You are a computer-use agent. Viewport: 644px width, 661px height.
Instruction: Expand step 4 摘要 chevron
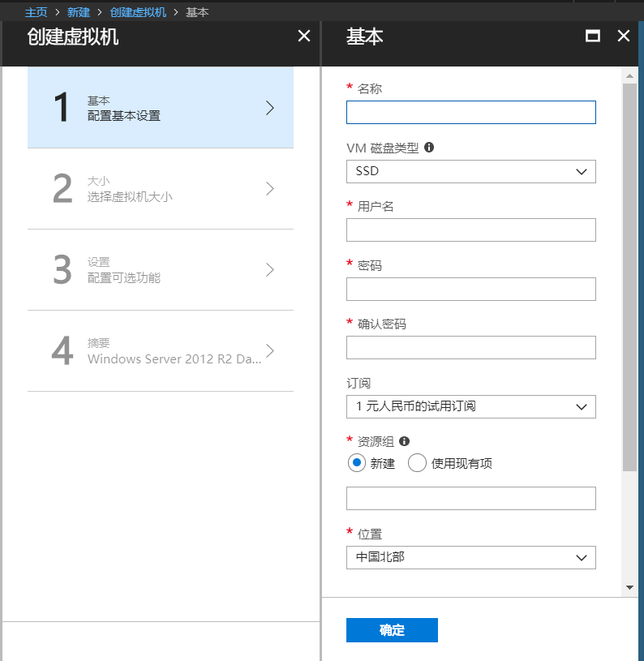270,350
